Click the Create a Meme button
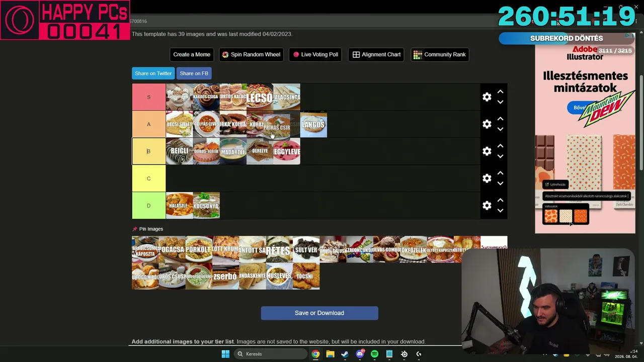 (192, 54)
